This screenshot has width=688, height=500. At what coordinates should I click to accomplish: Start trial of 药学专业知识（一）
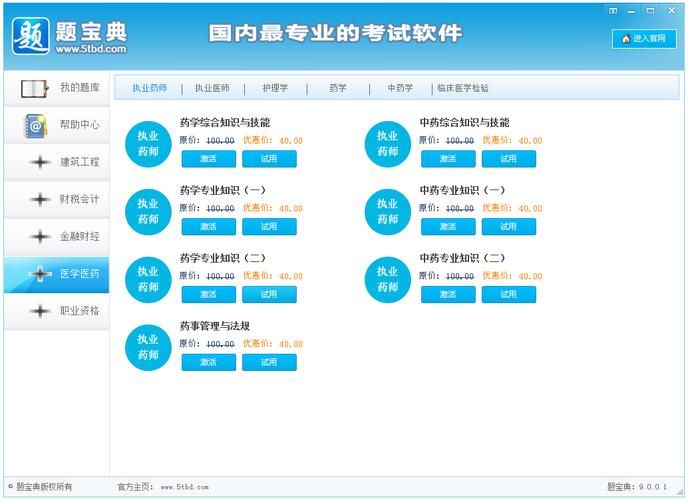pyautogui.click(x=269, y=227)
